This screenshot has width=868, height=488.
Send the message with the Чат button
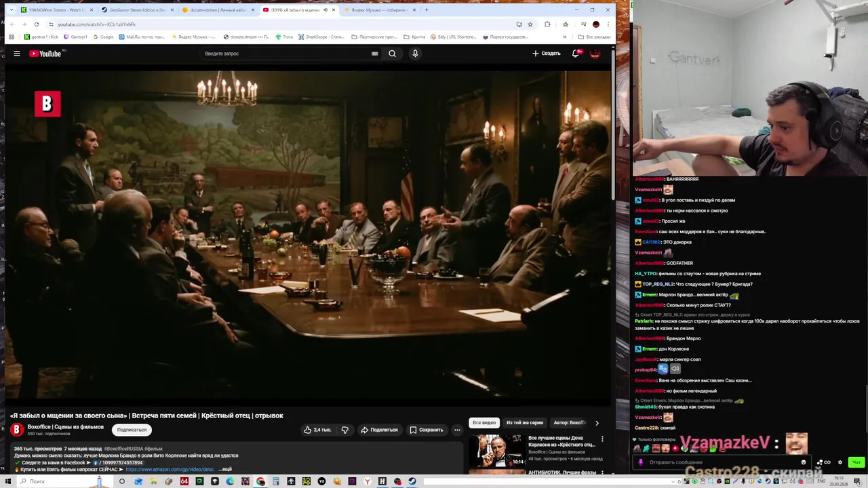pyautogui.click(x=856, y=462)
